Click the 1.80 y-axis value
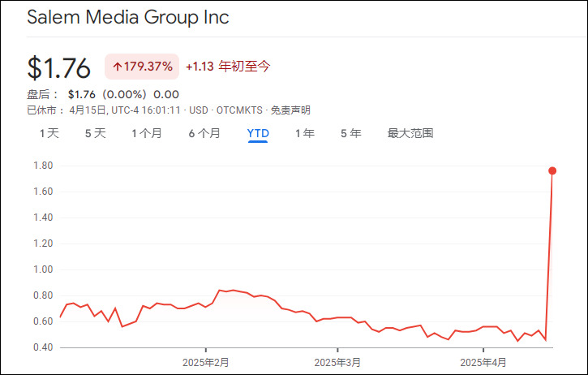 point(41,166)
